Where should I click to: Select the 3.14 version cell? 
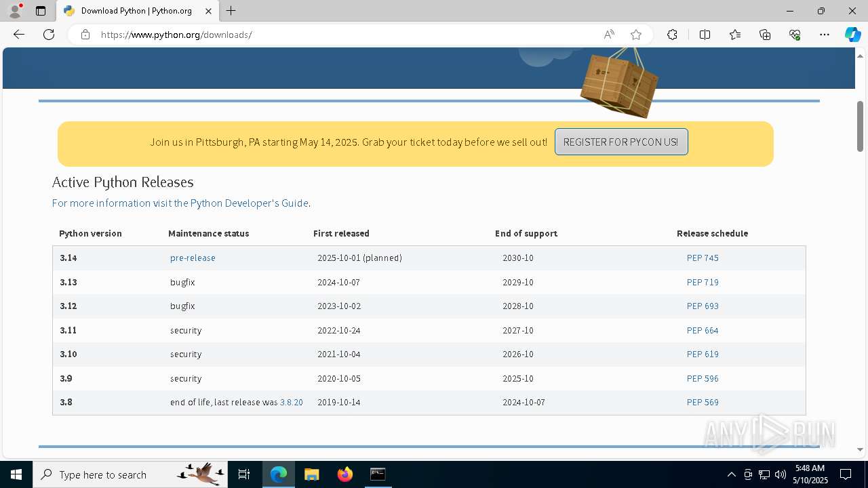(68, 258)
